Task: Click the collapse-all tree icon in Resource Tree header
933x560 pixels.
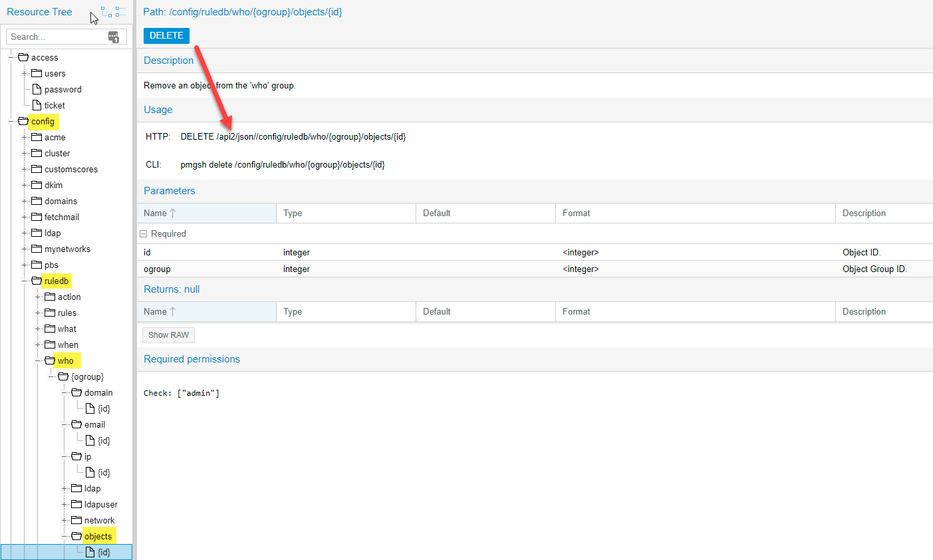Action: [120, 12]
